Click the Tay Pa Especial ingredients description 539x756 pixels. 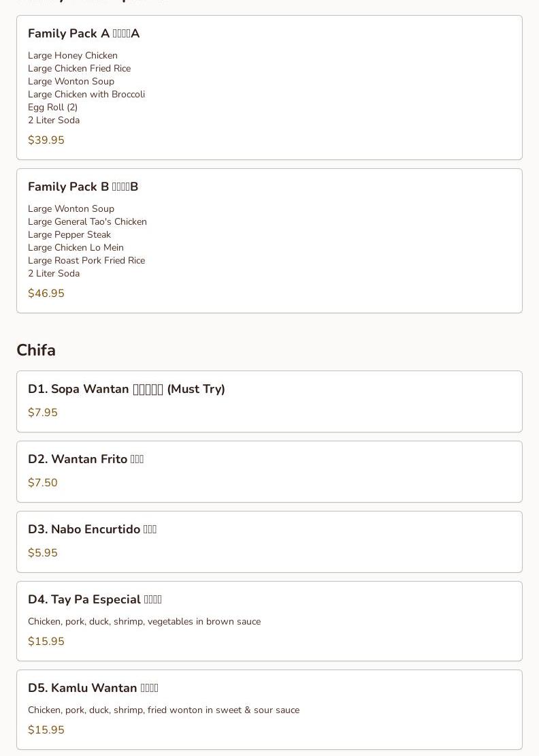pos(144,621)
